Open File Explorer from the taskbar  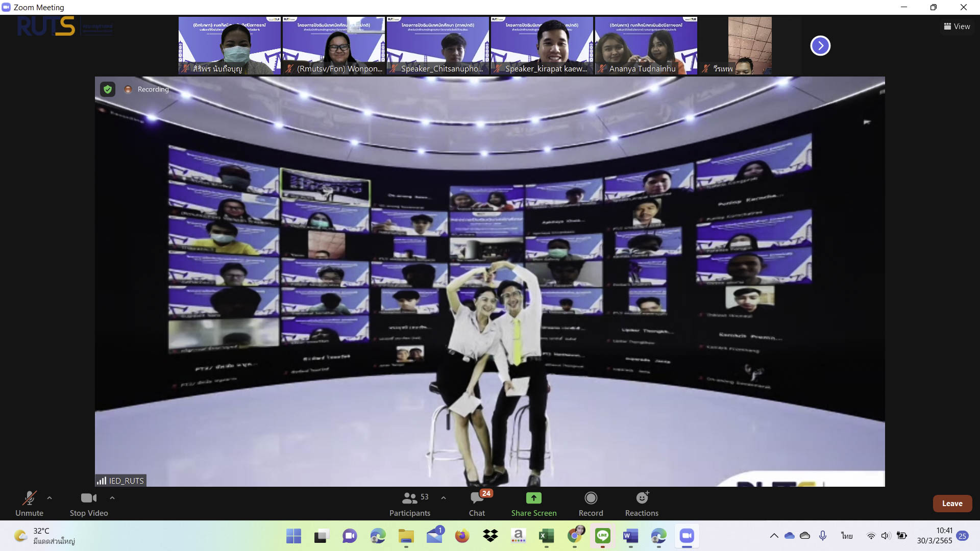406,536
